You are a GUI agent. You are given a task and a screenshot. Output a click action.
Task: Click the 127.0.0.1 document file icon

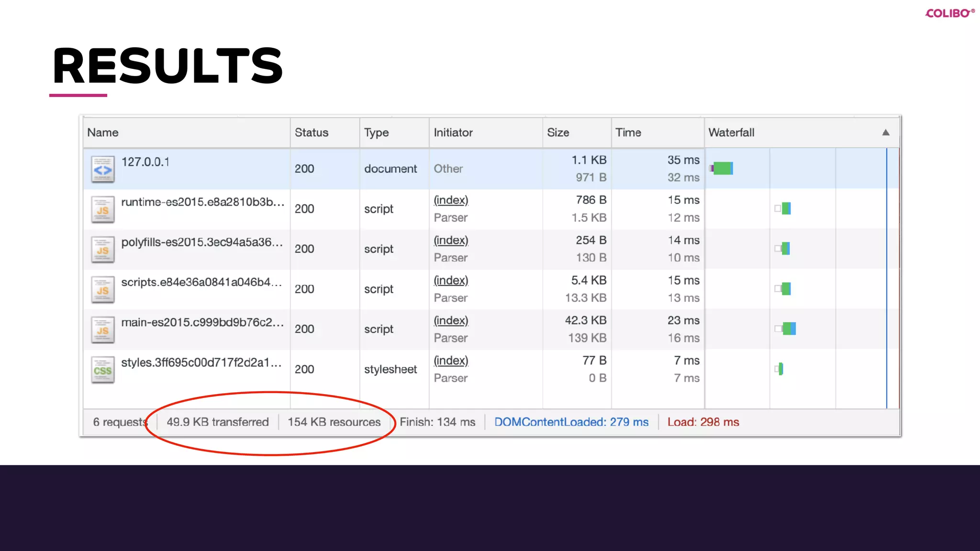[x=103, y=169]
